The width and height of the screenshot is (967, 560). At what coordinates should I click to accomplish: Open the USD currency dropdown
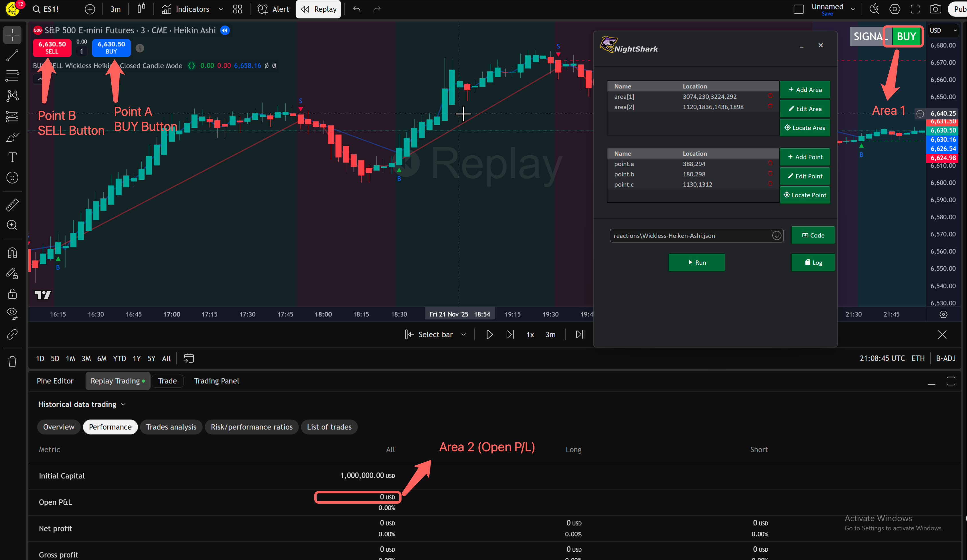point(943,30)
